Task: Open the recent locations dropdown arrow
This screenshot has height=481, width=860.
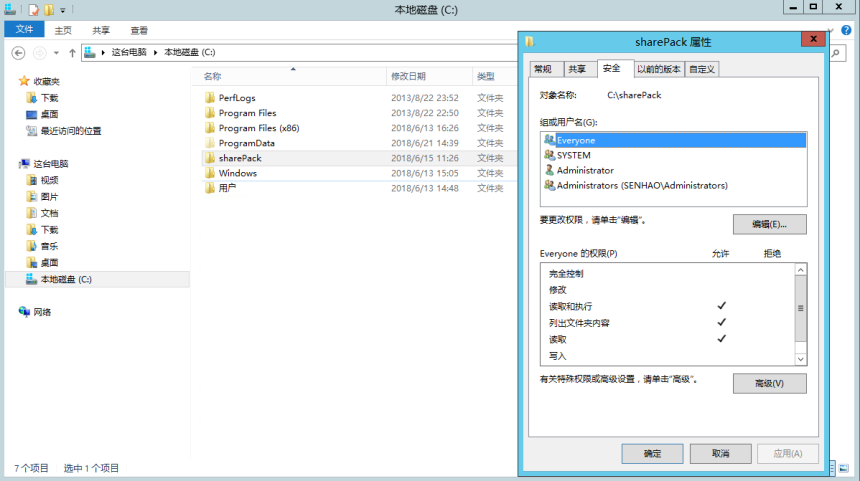Action: pos(56,52)
